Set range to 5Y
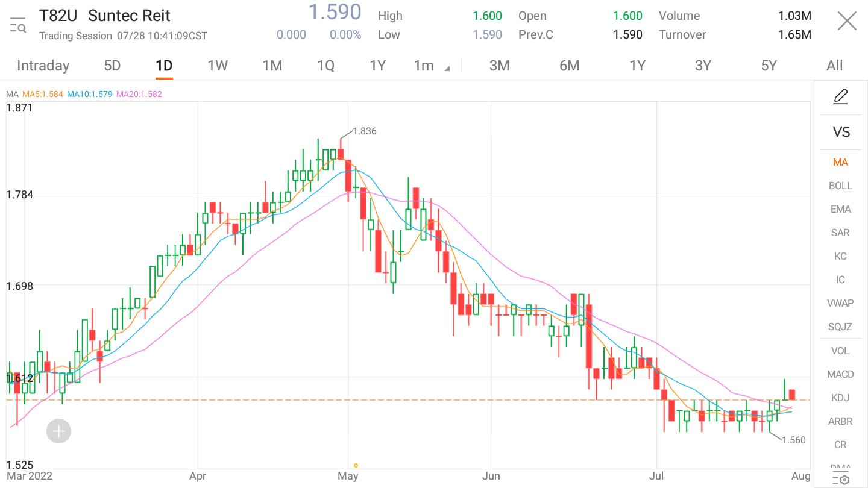Screen dimensions: 868x488 [769, 66]
